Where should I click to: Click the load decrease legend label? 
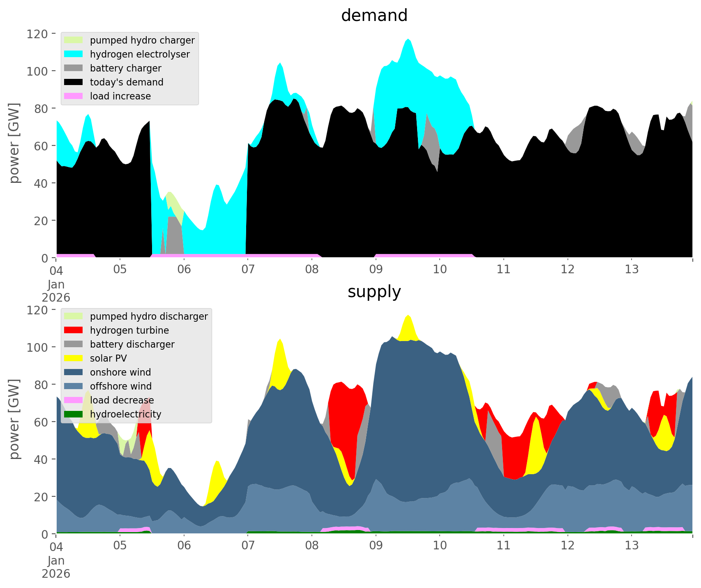122,400
